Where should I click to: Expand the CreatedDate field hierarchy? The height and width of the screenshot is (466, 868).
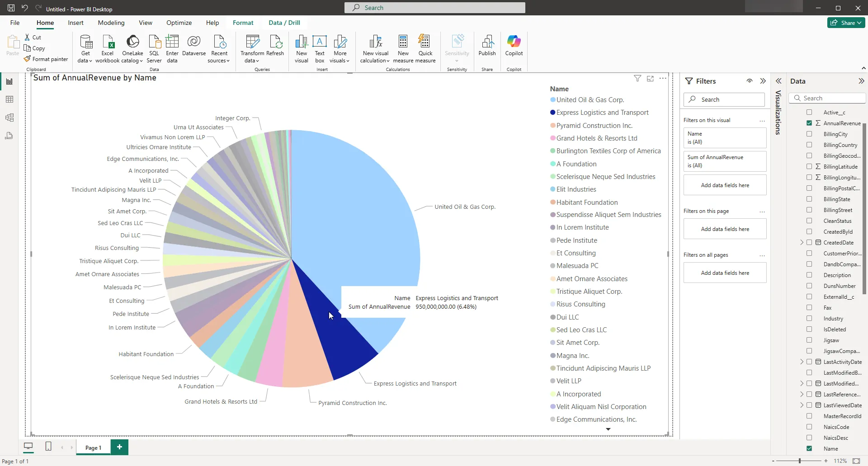click(x=802, y=243)
